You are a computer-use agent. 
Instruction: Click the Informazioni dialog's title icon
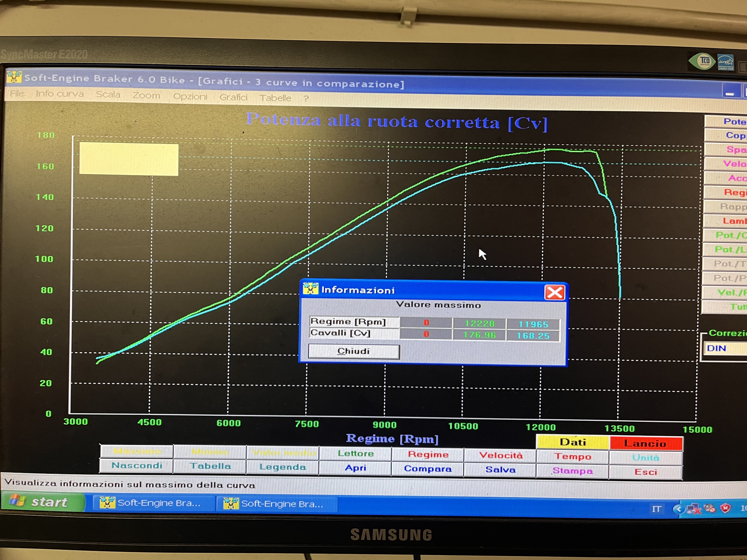pyautogui.click(x=310, y=289)
